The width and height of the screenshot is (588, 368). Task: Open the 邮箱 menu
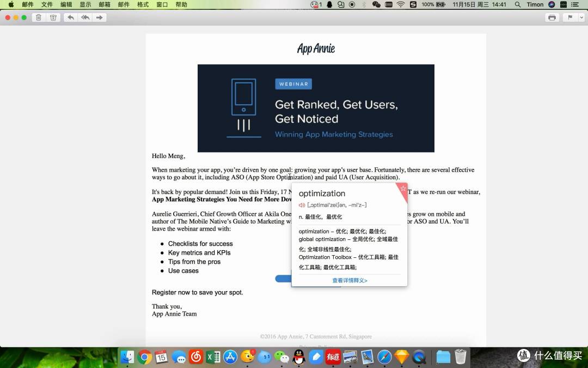tap(104, 4)
